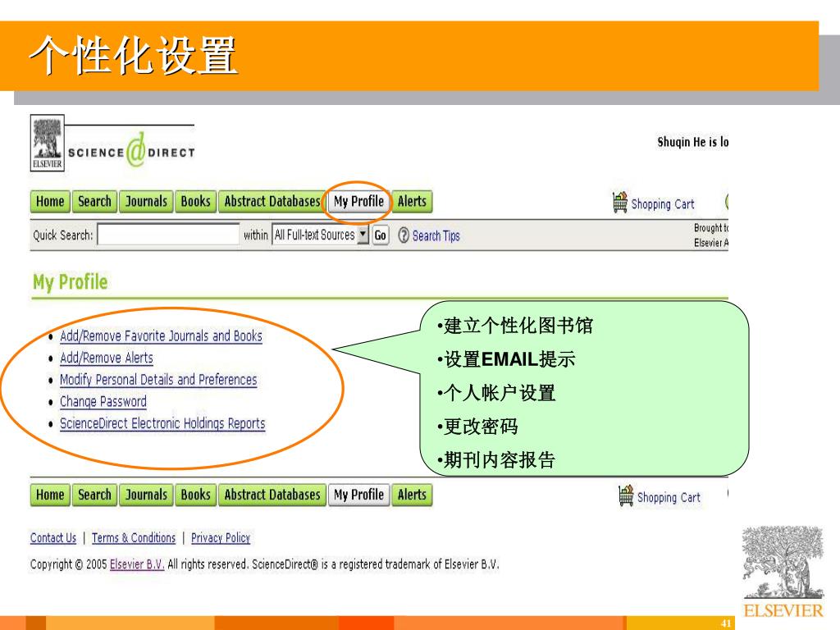Open Terms & Conditions footer link

coord(134,538)
